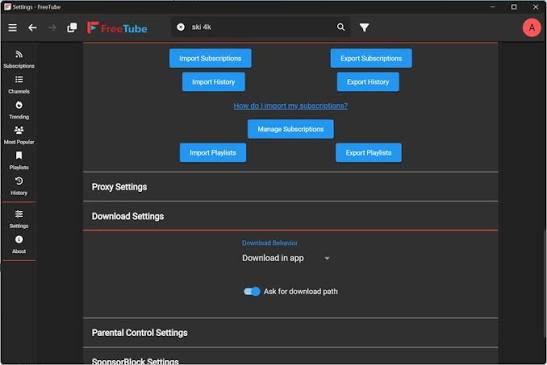Open About in the sidebar
Screen dimensions: 547x365
(19, 245)
